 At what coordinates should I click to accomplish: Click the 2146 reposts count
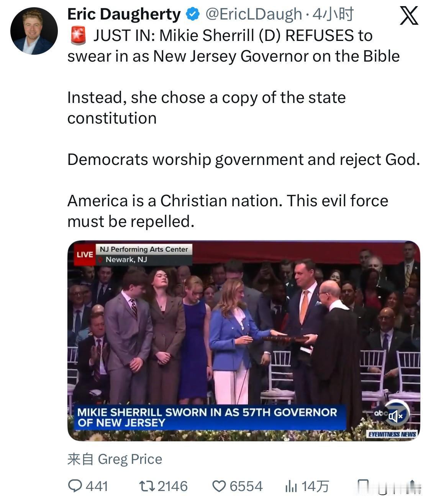pyautogui.click(x=172, y=486)
